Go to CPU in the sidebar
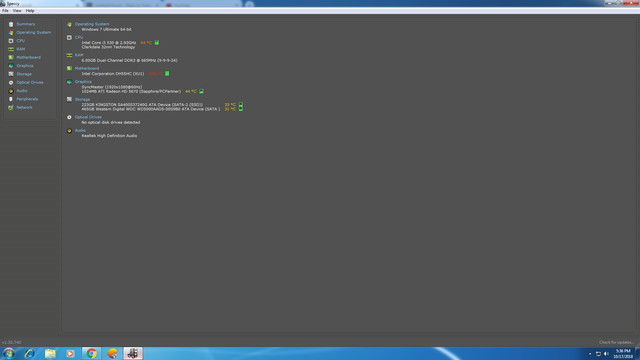Image resolution: width=640 pixels, height=360 pixels. [21, 41]
